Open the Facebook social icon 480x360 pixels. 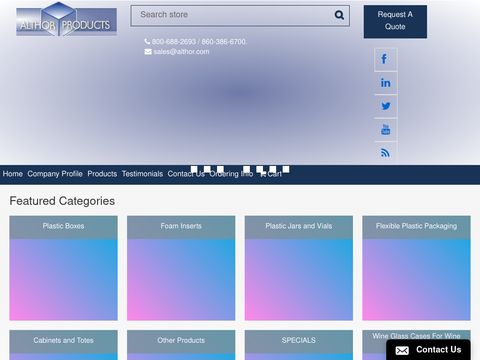tap(385, 59)
